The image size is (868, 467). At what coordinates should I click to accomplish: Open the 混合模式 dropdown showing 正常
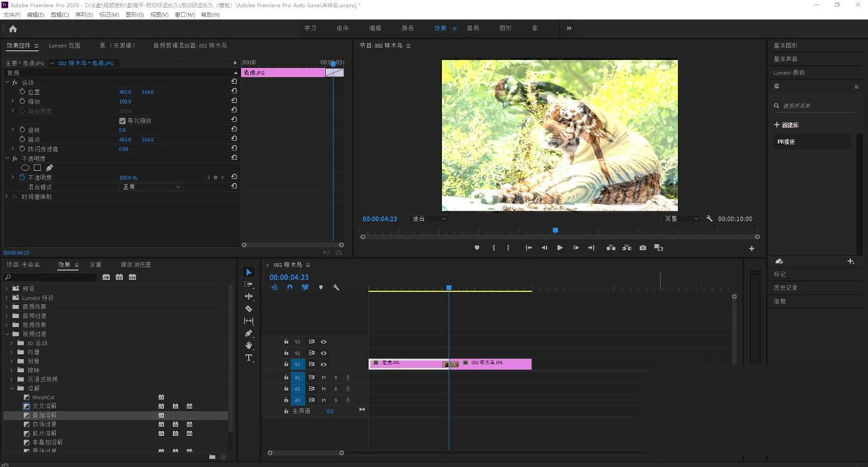tap(150, 187)
